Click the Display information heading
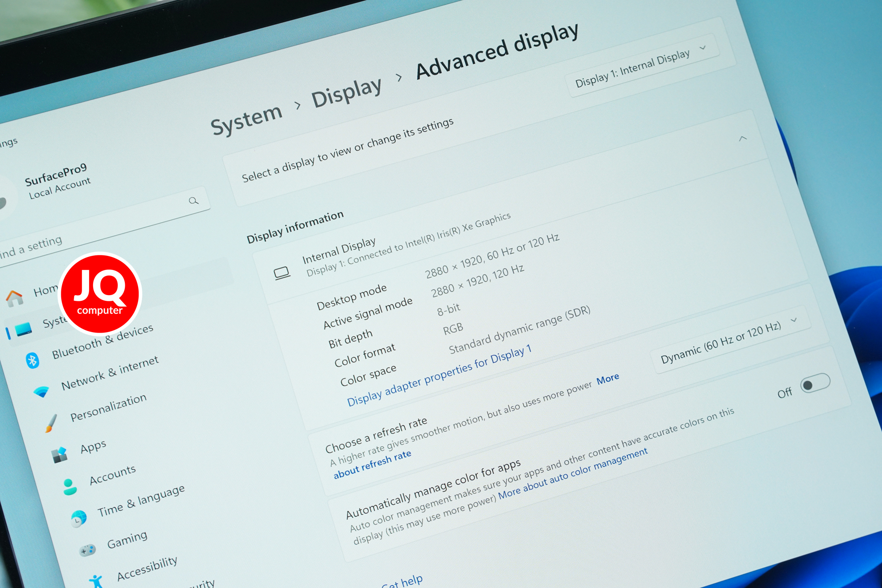 (x=295, y=227)
